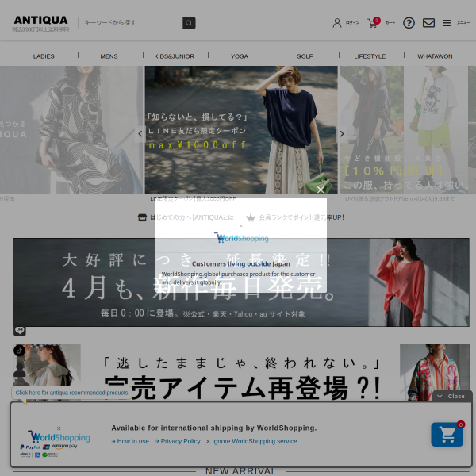476x476 pixels.
Task: Click 'Available for international shipping by WorldShopping' text
Action: (x=214, y=428)
